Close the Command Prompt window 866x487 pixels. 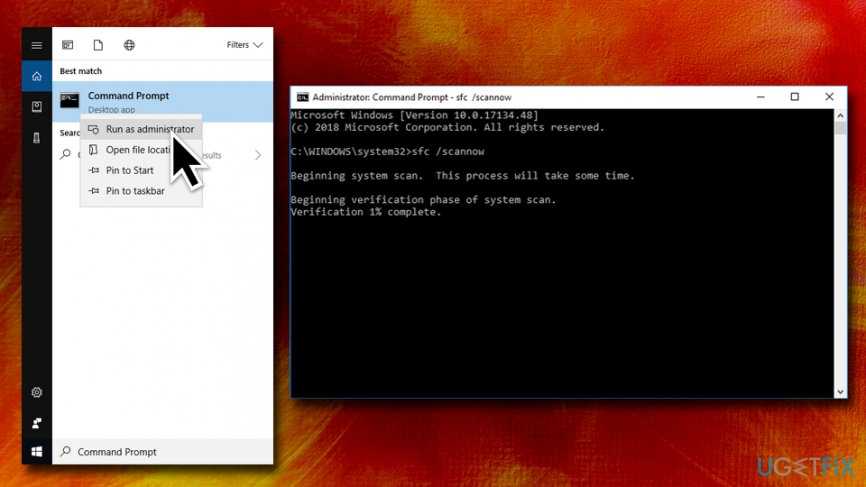[x=829, y=97]
